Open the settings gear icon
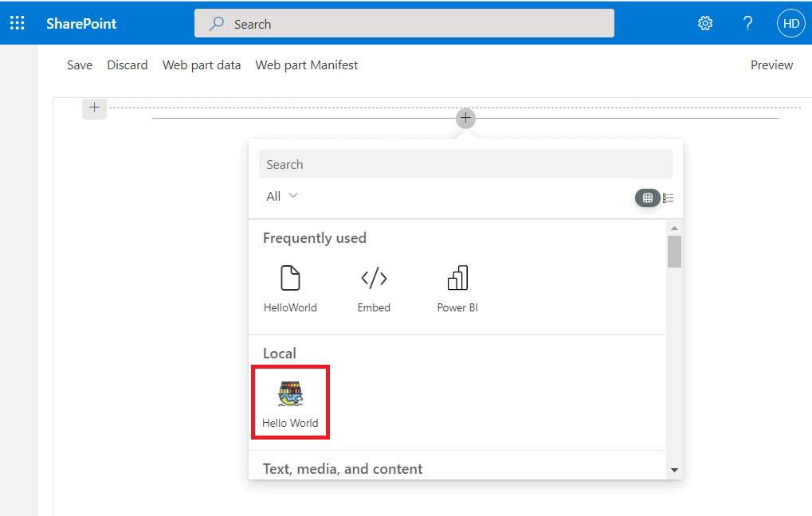 (704, 23)
